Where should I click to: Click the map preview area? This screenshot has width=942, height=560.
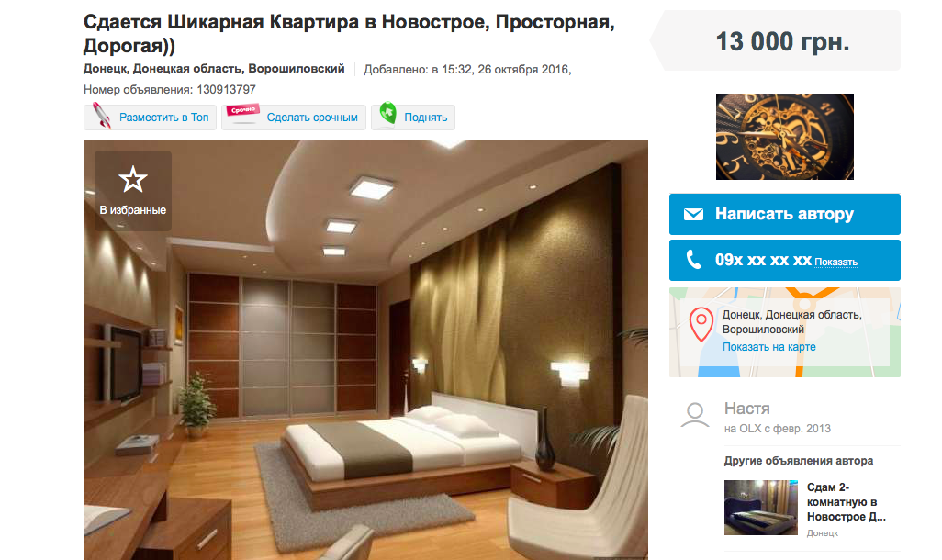pos(785,332)
